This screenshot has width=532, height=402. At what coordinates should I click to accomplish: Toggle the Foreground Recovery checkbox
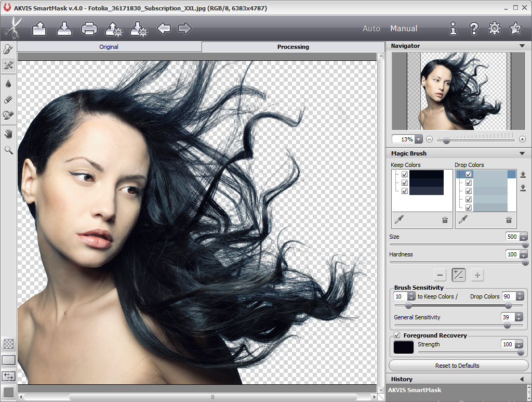(x=397, y=335)
